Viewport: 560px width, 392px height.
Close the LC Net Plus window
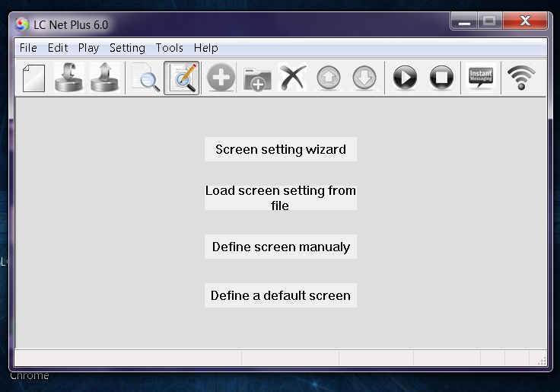525,21
